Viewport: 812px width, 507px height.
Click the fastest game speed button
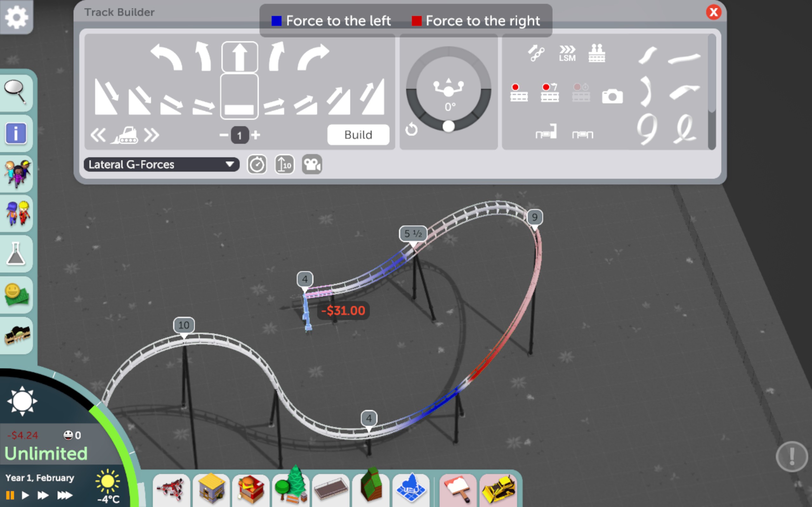[x=65, y=495]
